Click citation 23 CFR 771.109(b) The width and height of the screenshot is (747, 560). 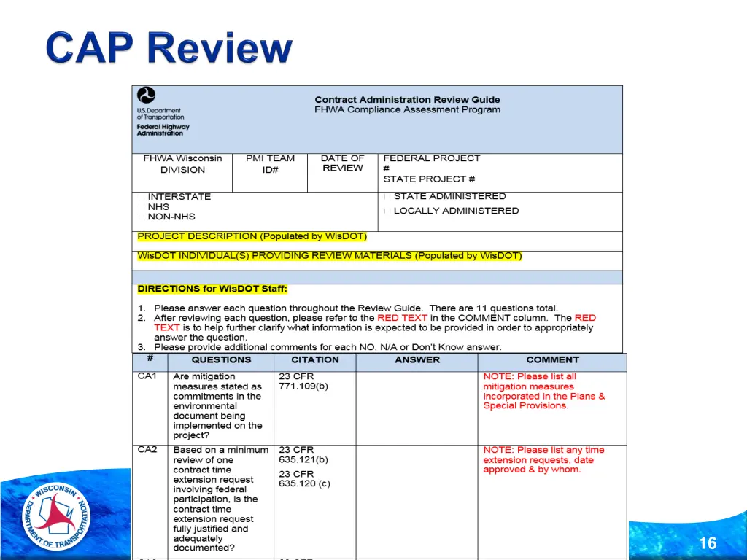[x=303, y=381]
